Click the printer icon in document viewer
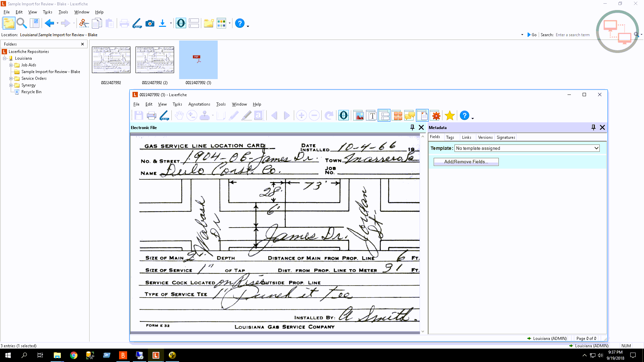 (x=152, y=116)
